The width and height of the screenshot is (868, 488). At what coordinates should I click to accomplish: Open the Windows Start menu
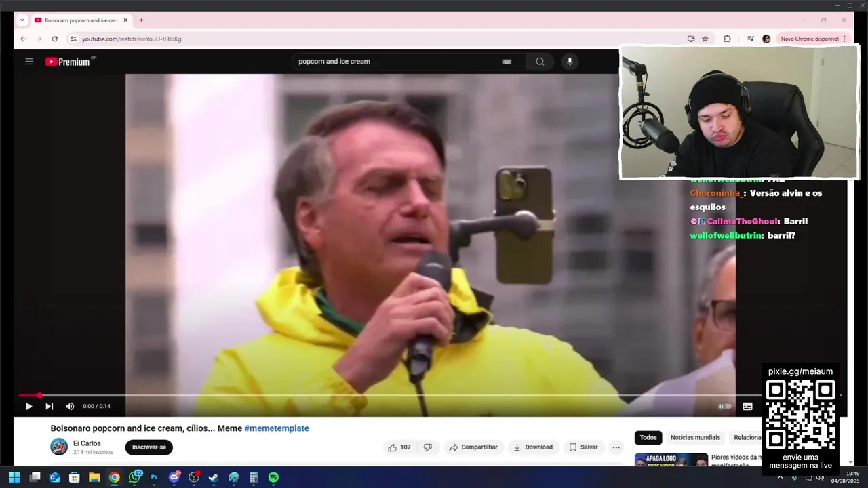click(14, 477)
